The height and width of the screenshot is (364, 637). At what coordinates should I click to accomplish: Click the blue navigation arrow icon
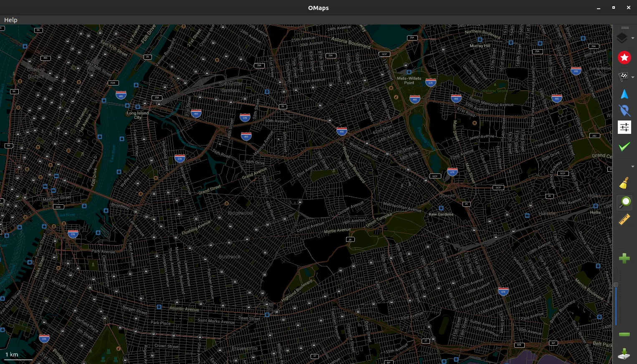(x=624, y=94)
